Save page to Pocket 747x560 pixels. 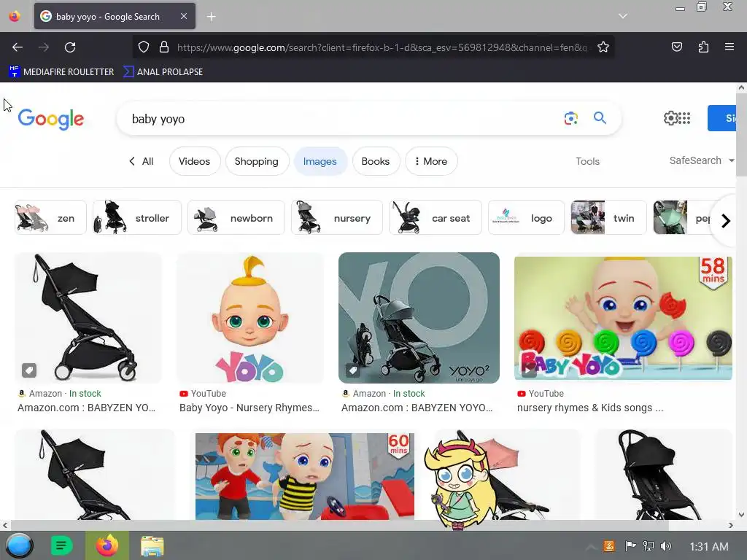pos(677,47)
